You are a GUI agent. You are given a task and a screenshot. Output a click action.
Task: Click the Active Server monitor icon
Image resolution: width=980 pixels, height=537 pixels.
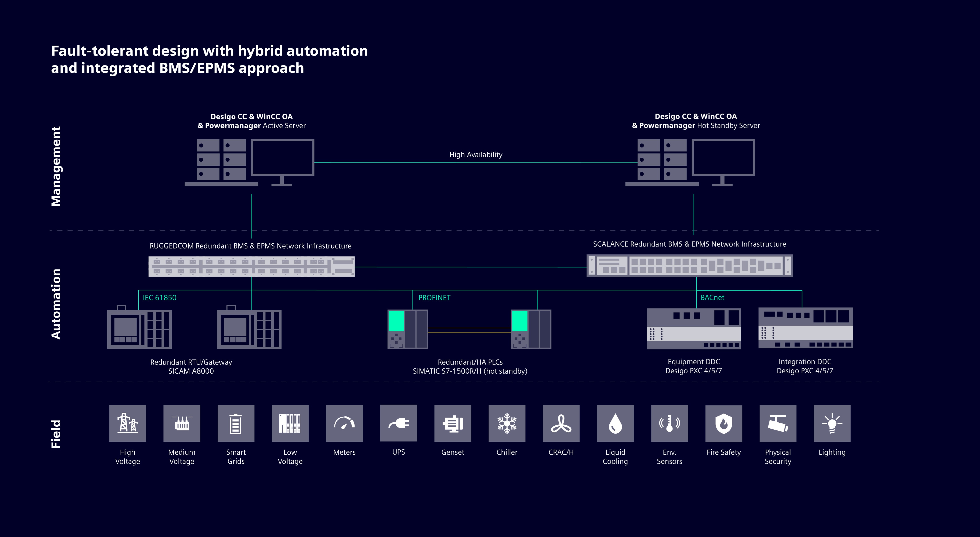[x=283, y=163]
